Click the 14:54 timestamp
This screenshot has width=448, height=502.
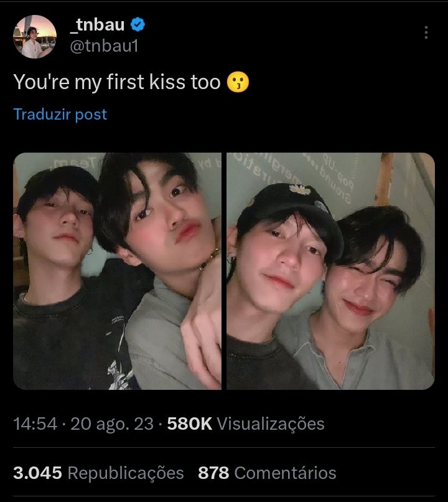coord(35,424)
